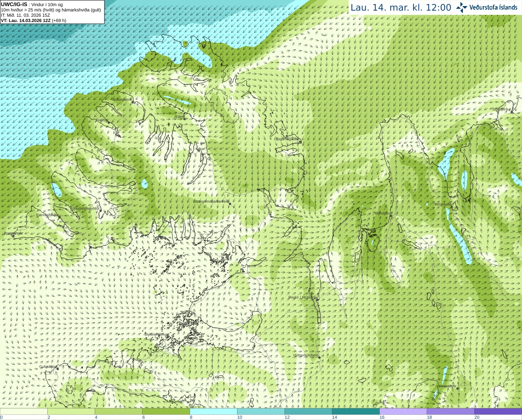522x420 pixels.
Task: Click the Bjargtangar station label
Action: point(13,233)
